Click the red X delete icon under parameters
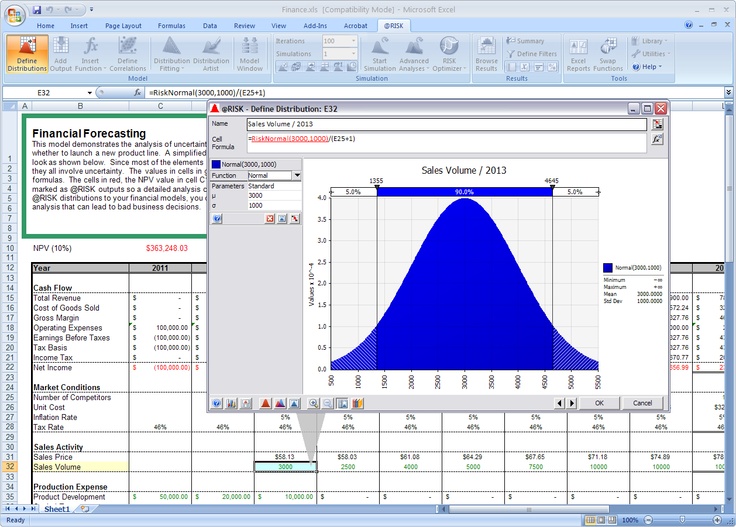This screenshot has height=527, width=736. click(x=269, y=219)
